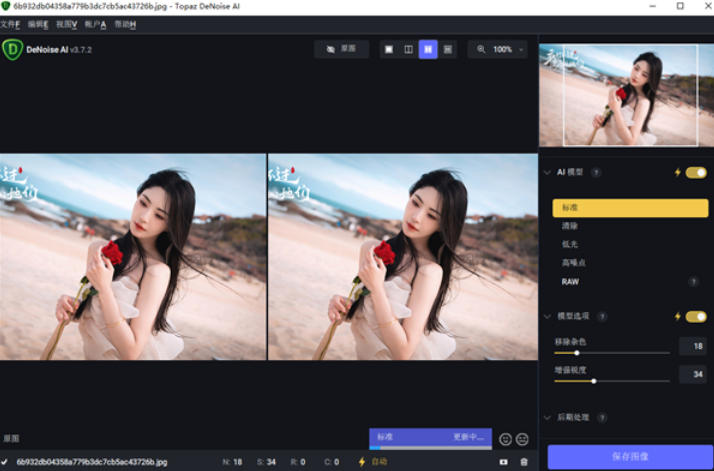Select comparison grid view layout icon

(448, 49)
